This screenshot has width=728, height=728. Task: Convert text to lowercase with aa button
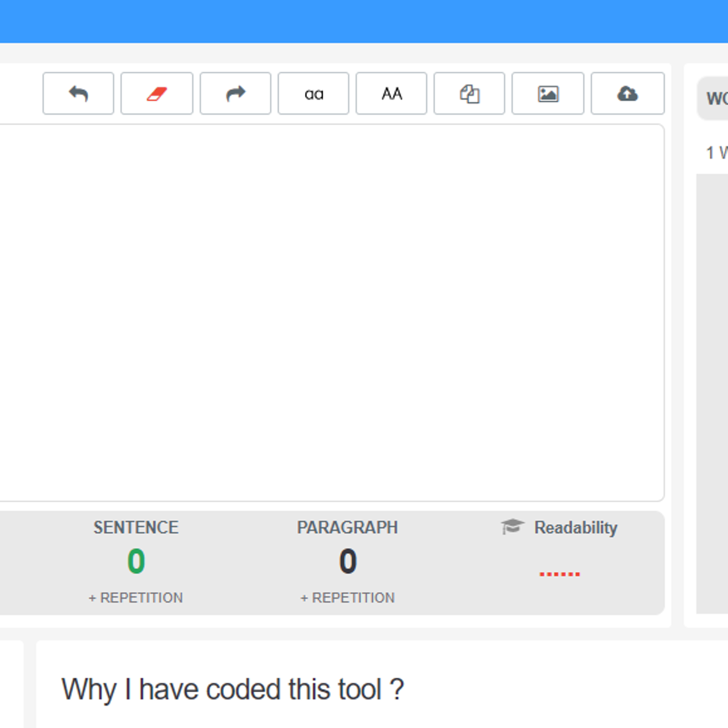click(313, 93)
